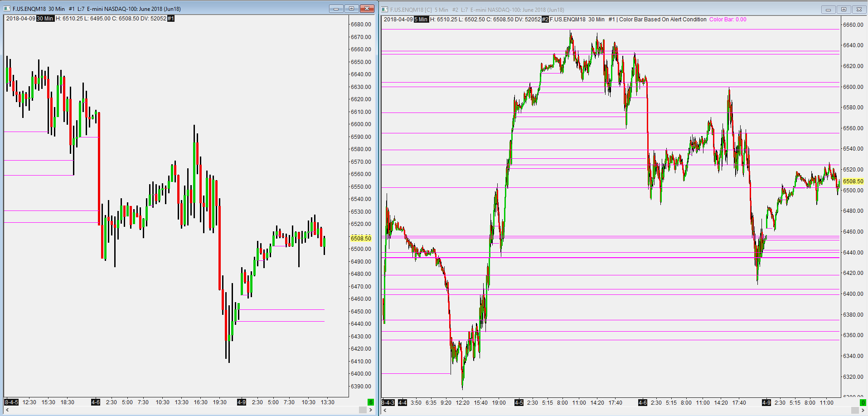
Task: Click the green 6 indicator box on 30 Min chart
Action: coord(370,402)
